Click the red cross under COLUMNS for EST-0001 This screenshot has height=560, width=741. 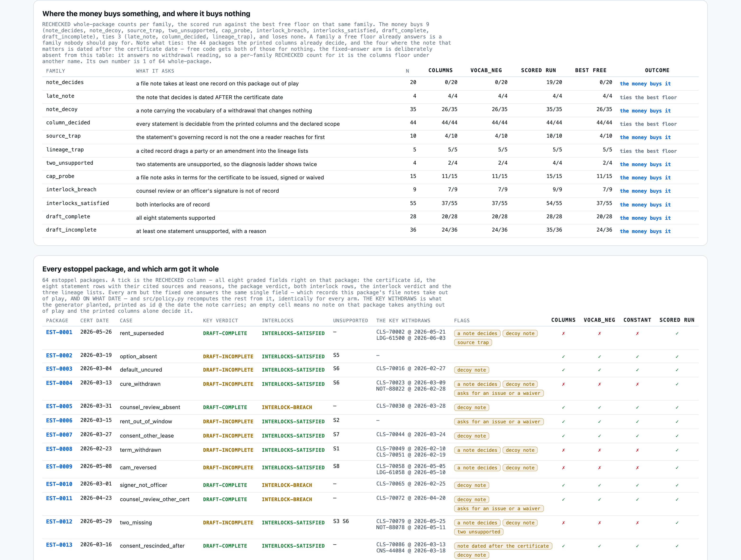click(x=563, y=333)
